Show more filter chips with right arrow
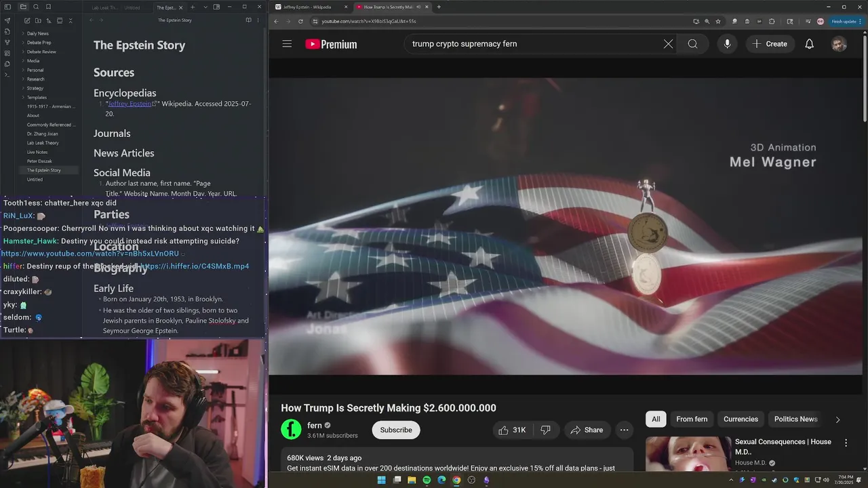Viewport: 868px width, 488px height. (837, 420)
